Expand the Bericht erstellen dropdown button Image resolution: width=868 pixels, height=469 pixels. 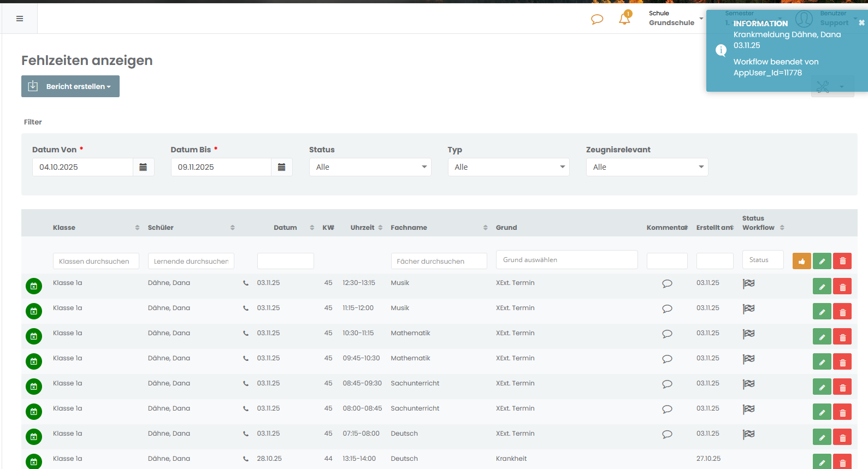click(70, 86)
